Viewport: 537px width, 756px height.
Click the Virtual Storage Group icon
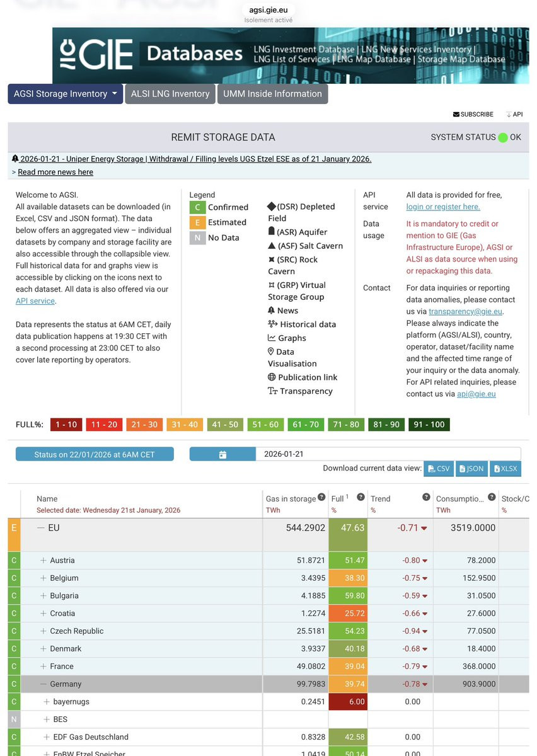[272, 285]
